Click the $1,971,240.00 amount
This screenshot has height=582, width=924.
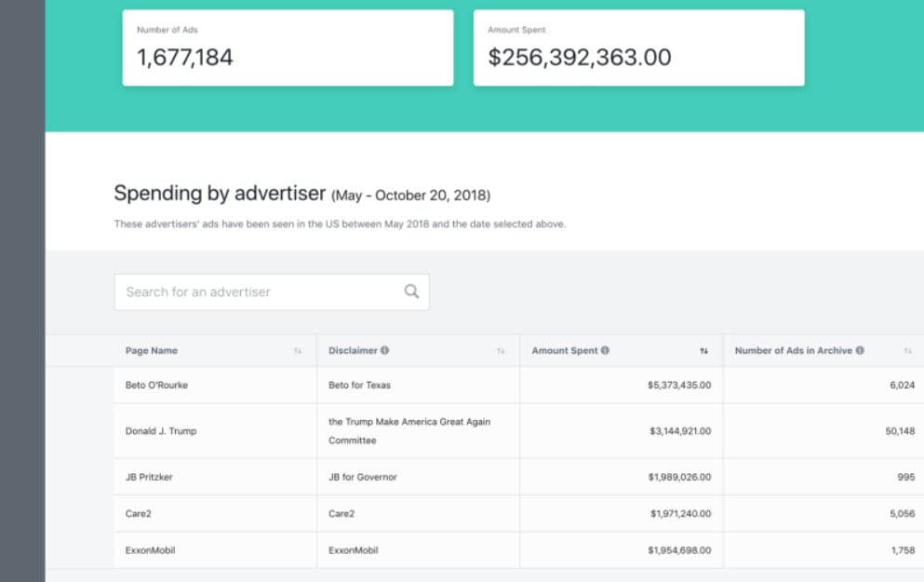[680, 514]
